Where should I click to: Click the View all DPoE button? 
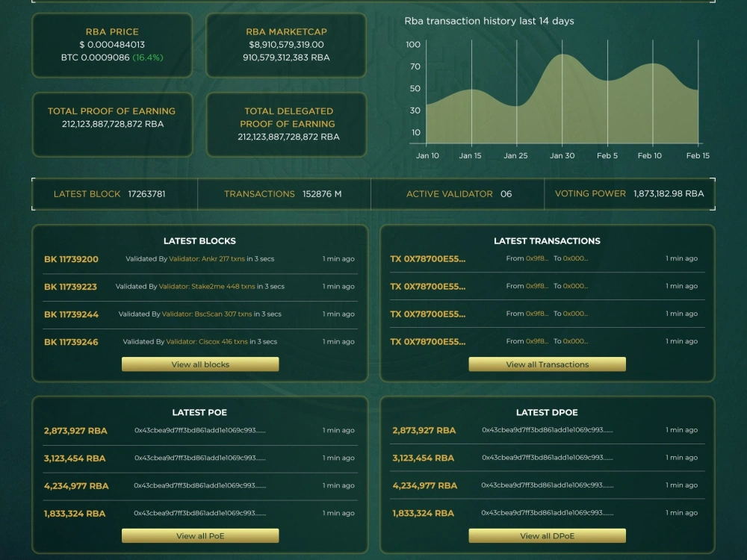coord(547,535)
